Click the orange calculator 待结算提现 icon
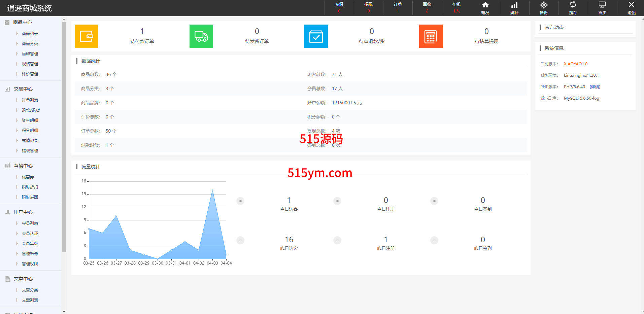This screenshot has height=314, width=644. pos(431,36)
